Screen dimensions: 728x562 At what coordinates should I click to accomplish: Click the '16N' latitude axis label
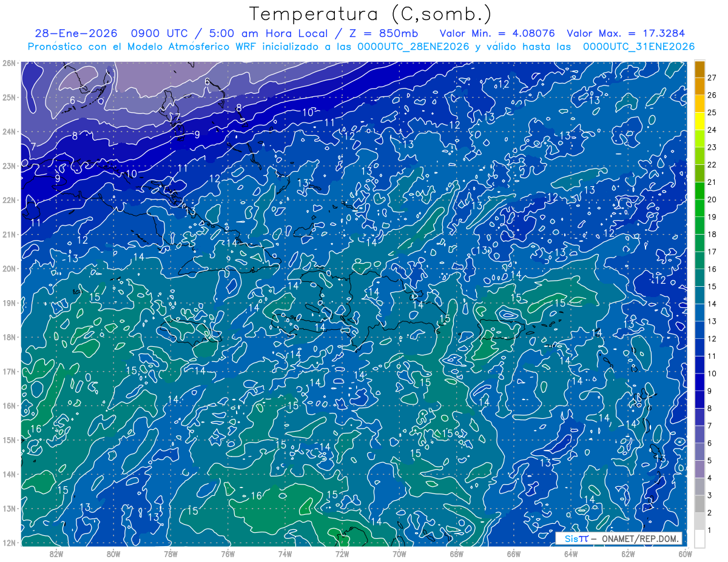click(9, 406)
